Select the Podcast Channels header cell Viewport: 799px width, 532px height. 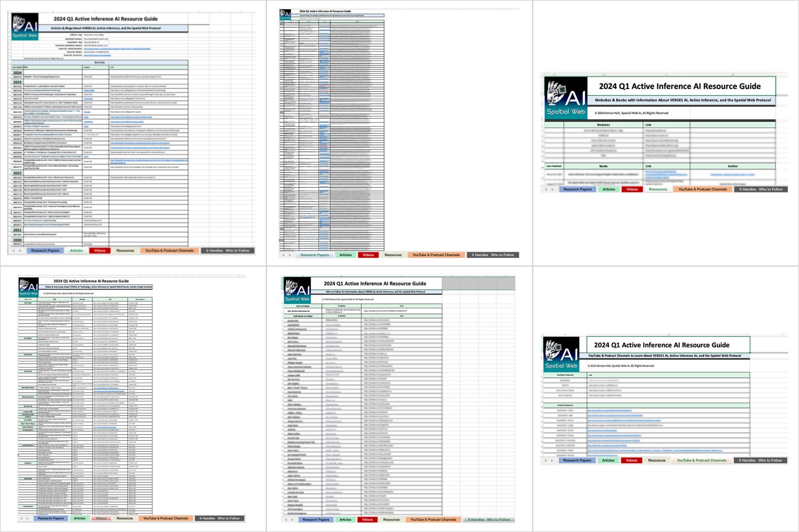(x=565, y=405)
